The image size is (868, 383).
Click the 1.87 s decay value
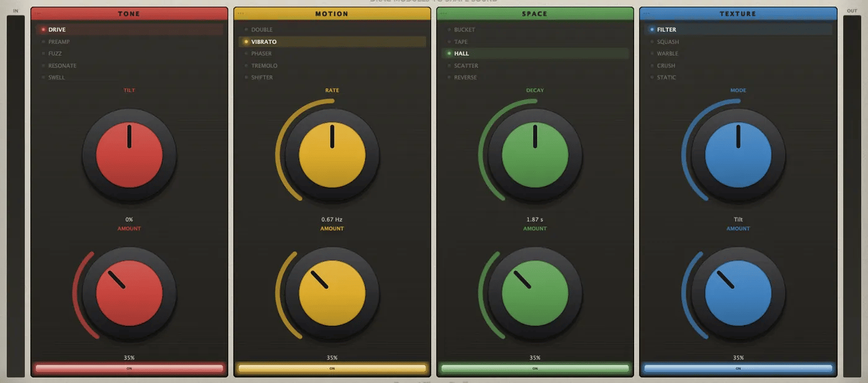(x=535, y=219)
